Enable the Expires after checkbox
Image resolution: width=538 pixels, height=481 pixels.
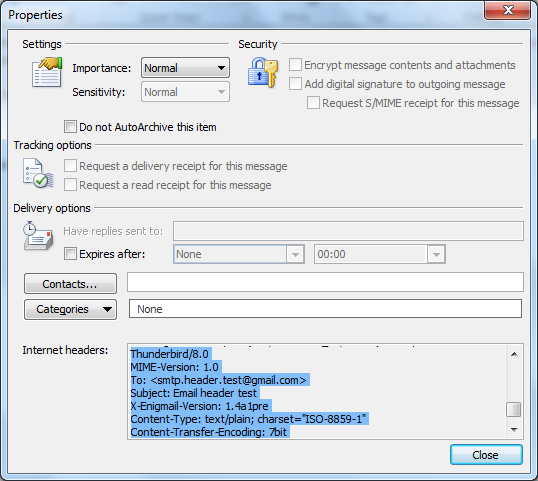tap(70, 254)
